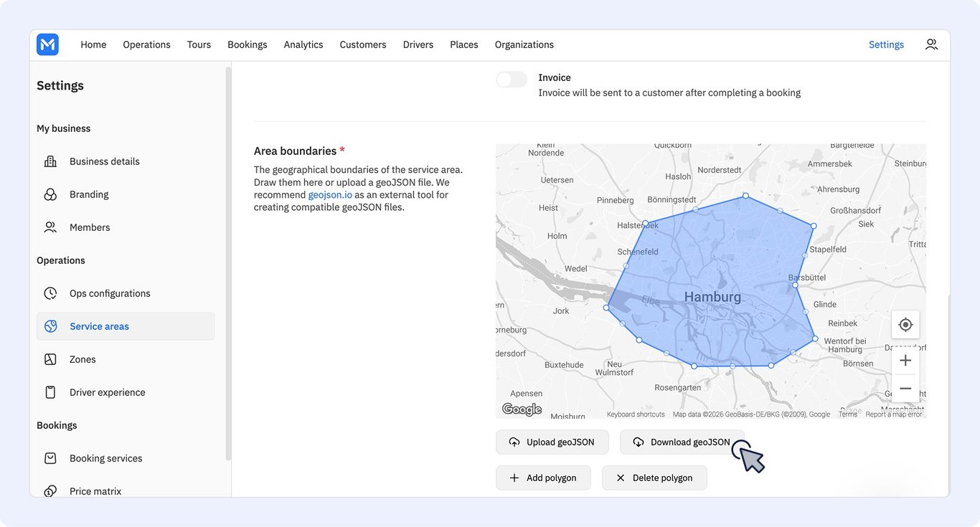The width and height of the screenshot is (980, 527).
Task: Click the Ops configurations clock icon
Action: tap(50, 293)
